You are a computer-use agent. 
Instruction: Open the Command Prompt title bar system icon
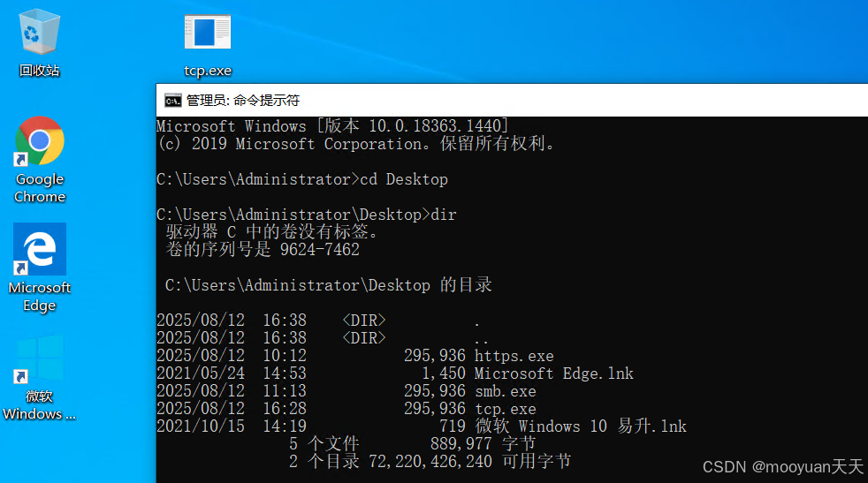[172, 100]
